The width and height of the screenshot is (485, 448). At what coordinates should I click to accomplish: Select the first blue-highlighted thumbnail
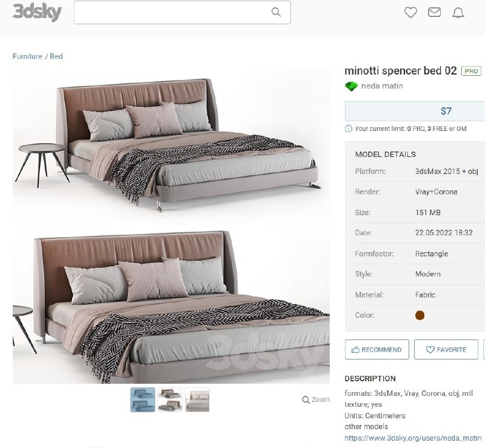point(142,400)
